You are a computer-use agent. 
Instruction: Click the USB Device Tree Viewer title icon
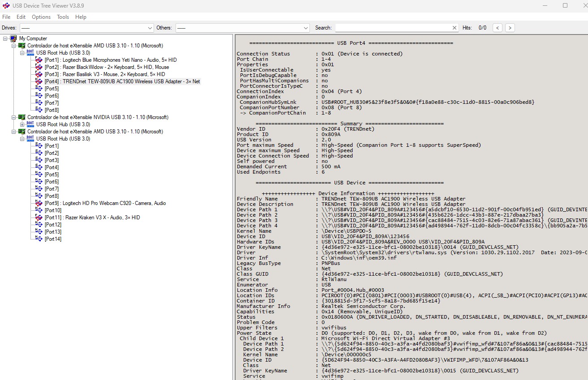point(6,6)
